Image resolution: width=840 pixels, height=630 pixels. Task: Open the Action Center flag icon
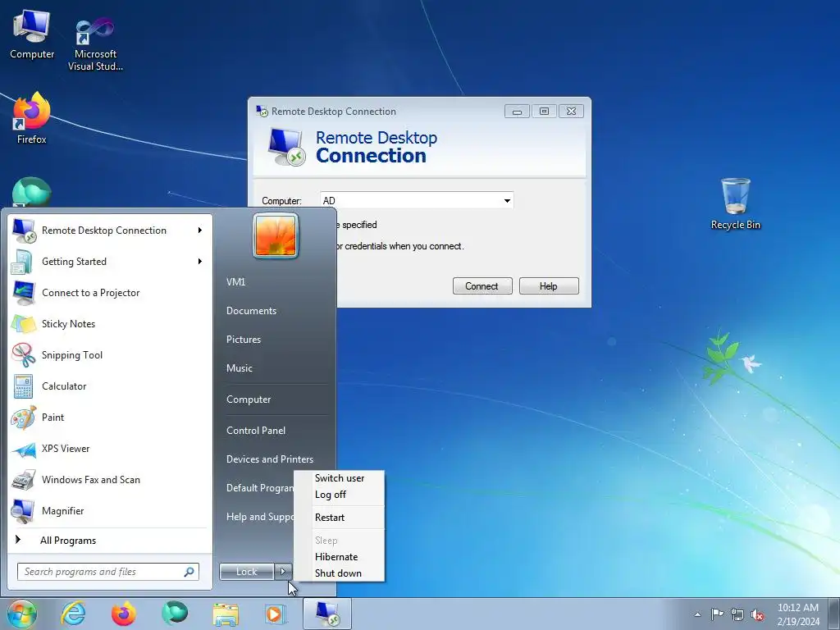point(717,614)
